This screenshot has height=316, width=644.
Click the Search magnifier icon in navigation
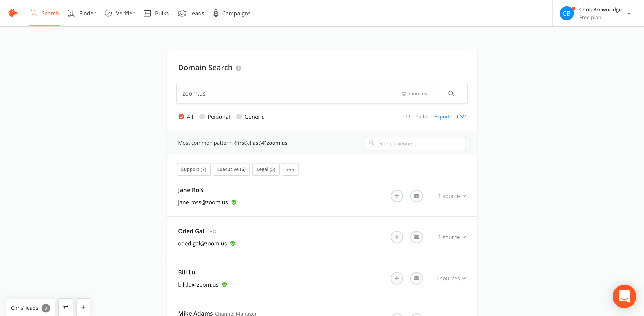click(x=34, y=13)
